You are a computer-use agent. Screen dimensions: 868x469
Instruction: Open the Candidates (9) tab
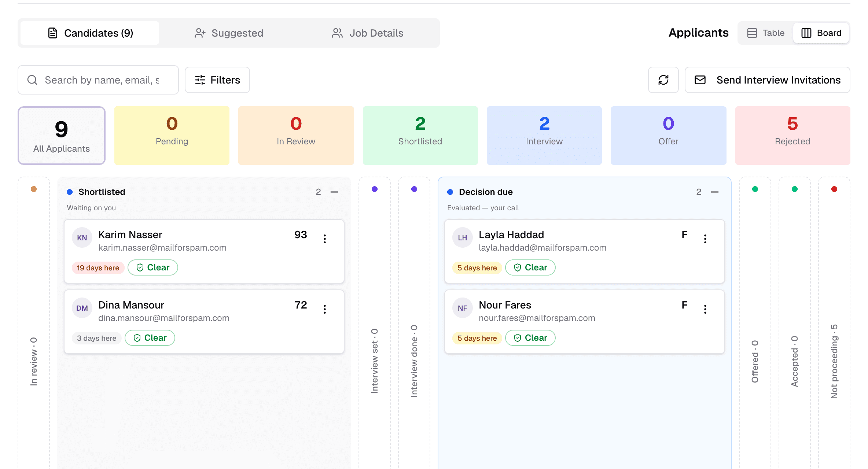click(90, 33)
